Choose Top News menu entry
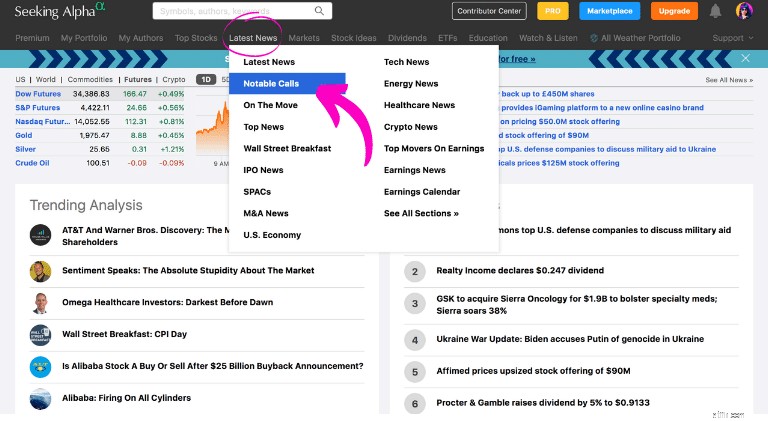This screenshot has width=768, height=421. pyautogui.click(x=264, y=127)
